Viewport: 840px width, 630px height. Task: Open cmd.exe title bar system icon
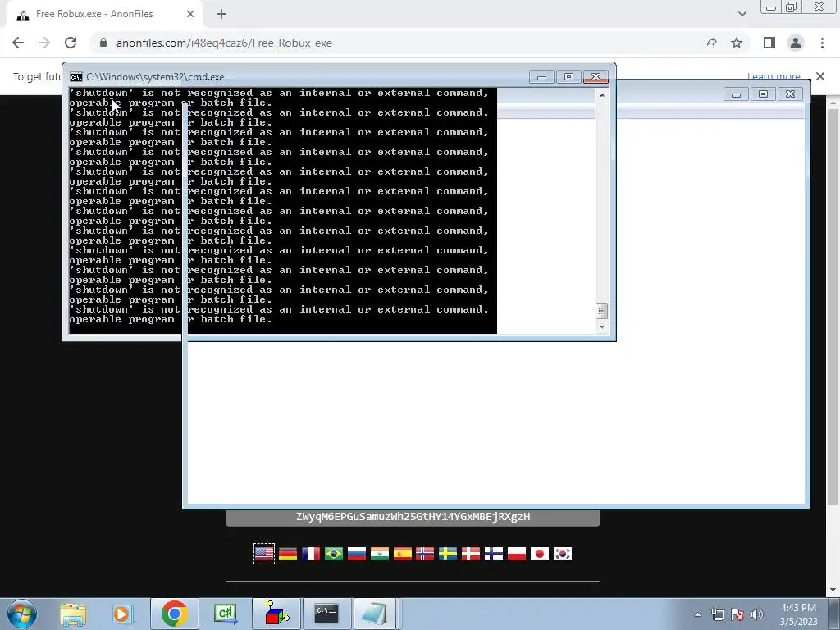pos(76,77)
